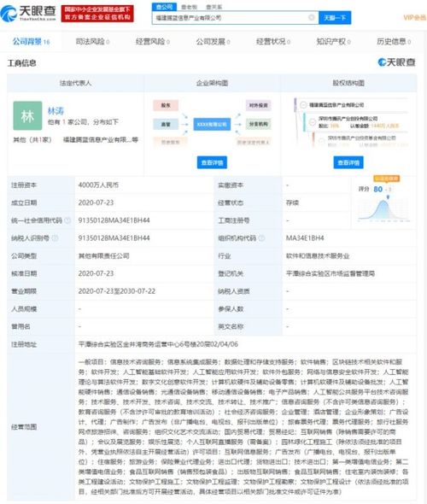Click the registered address text 平潭综合实验区金井湾
The image size is (427, 504).
[110, 344]
